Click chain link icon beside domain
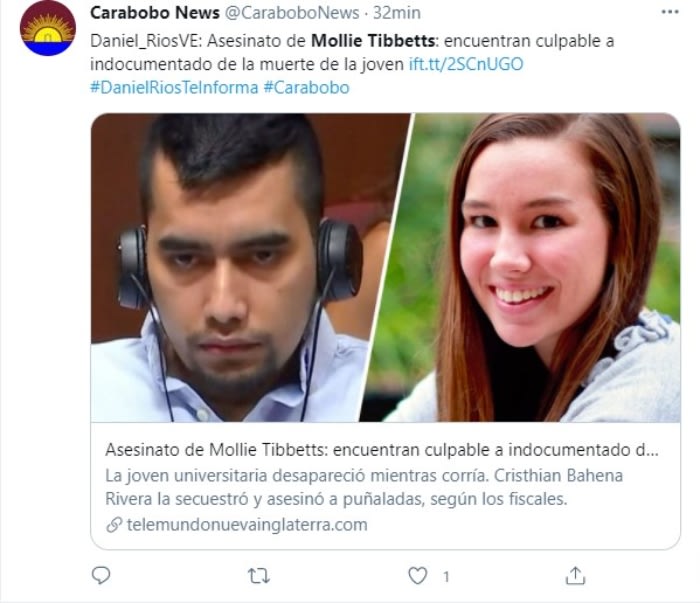This screenshot has height=603, width=700. tap(114, 524)
